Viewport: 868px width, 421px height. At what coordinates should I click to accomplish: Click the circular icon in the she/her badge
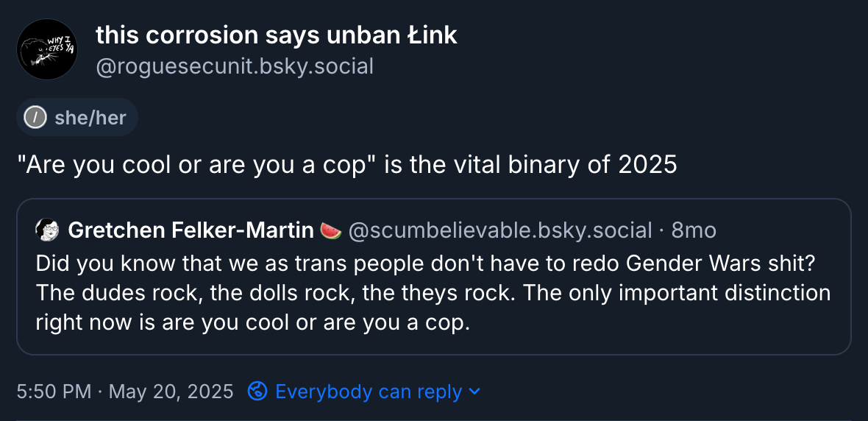point(35,117)
